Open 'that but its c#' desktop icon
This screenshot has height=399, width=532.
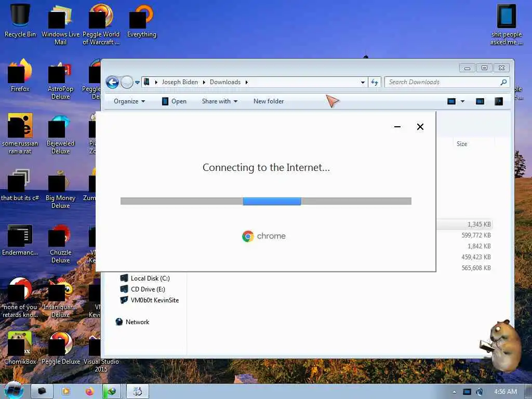[x=20, y=184]
